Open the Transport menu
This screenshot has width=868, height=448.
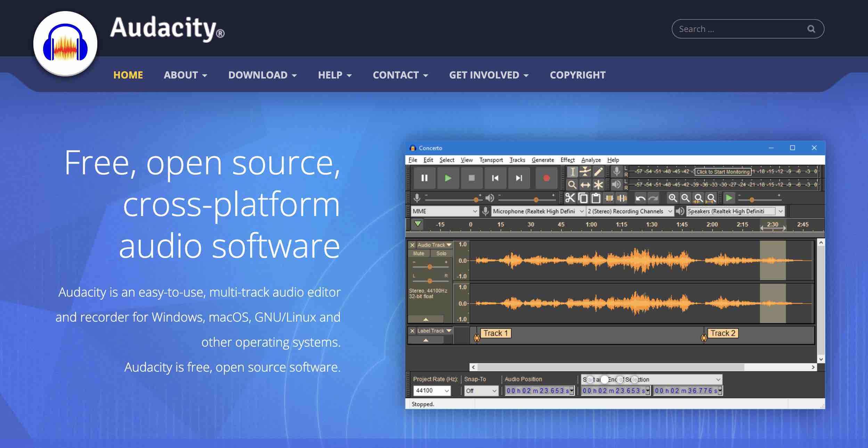click(491, 160)
